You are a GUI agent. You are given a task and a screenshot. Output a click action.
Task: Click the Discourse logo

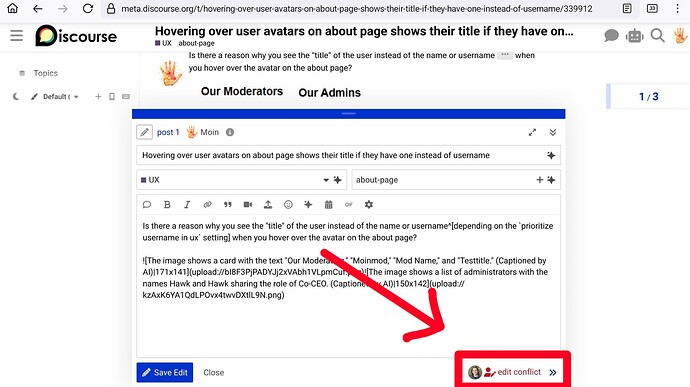coord(76,36)
